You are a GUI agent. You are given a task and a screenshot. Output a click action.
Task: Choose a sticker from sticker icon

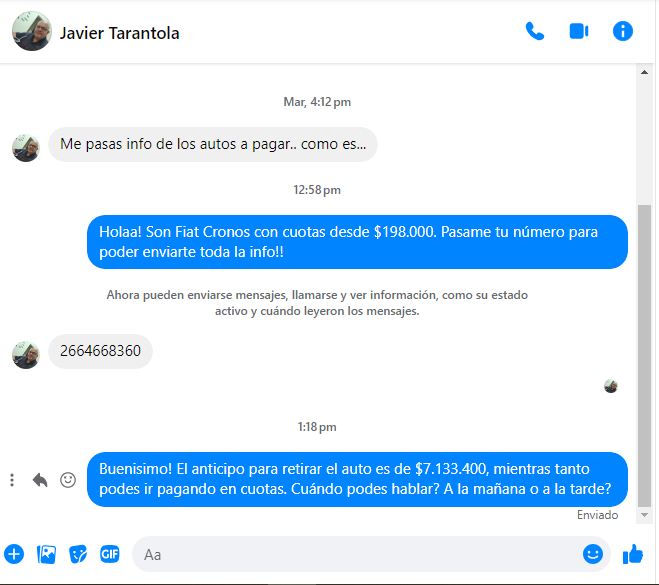click(78, 554)
